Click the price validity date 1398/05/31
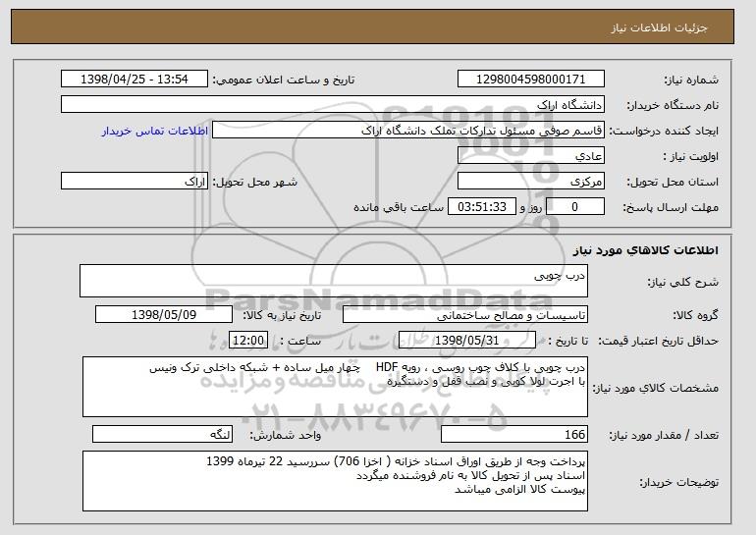 click(467, 341)
